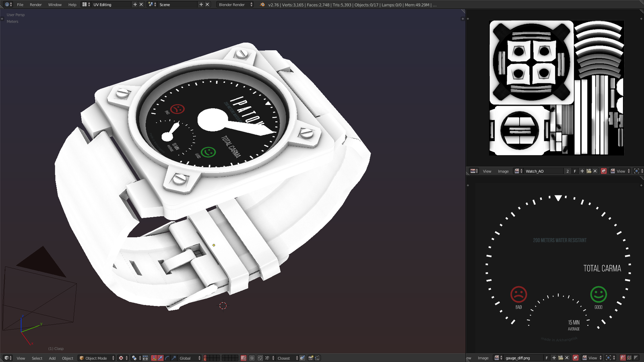Screen dimensions: 644x362
Task: Create new image in Watch_AO editor
Action: coord(582,171)
